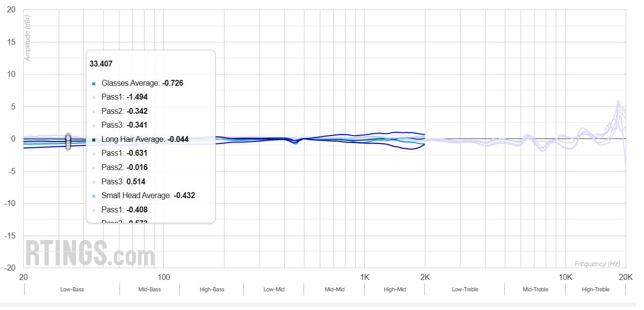The width and height of the screenshot is (644, 310).
Task: Click the Small Head Average light-blue marker
Action: [94, 196]
